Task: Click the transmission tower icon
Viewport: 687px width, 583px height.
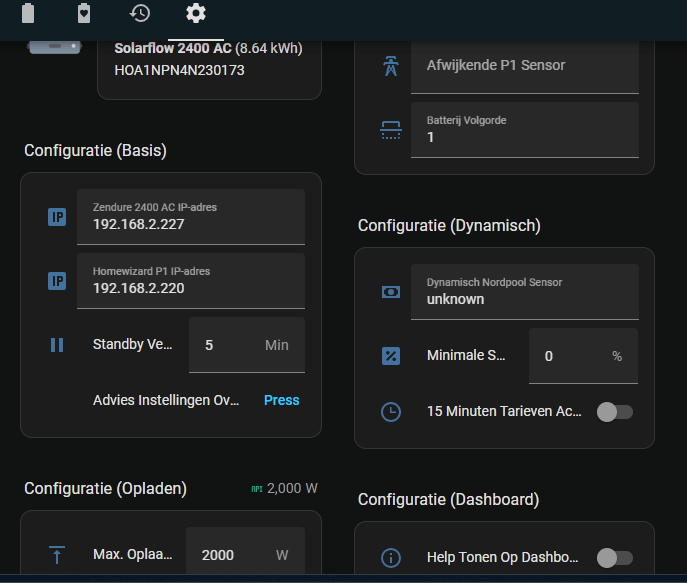Action: [391, 66]
